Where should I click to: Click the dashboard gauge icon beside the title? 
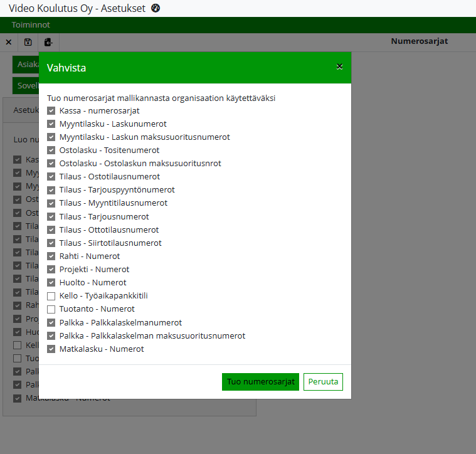[x=156, y=8]
